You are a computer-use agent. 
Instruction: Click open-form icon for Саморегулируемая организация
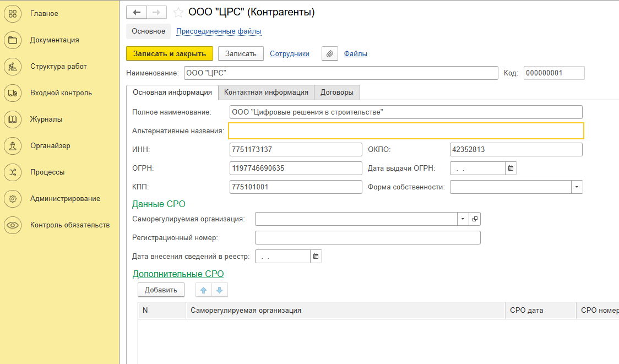[x=475, y=219]
